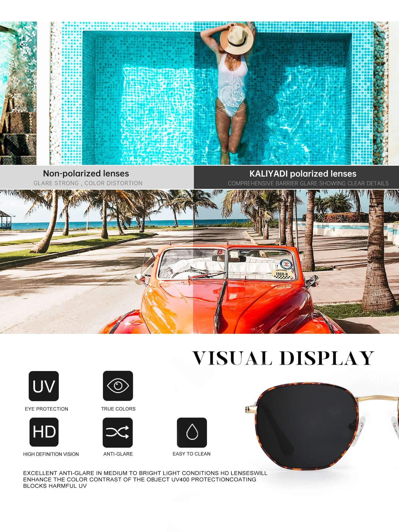Select the KALIYADI polarized lenses heading
The height and width of the screenshot is (532, 399).
(x=303, y=174)
